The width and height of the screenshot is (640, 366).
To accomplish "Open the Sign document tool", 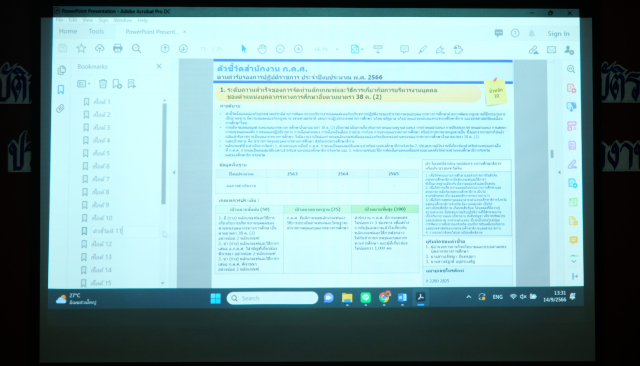I will click(440, 50).
